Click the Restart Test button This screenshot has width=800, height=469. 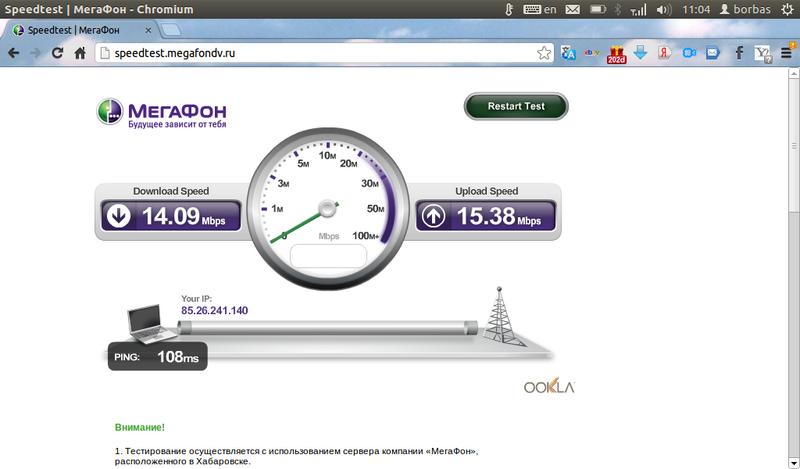pyautogui.click(x=516, y=106)
